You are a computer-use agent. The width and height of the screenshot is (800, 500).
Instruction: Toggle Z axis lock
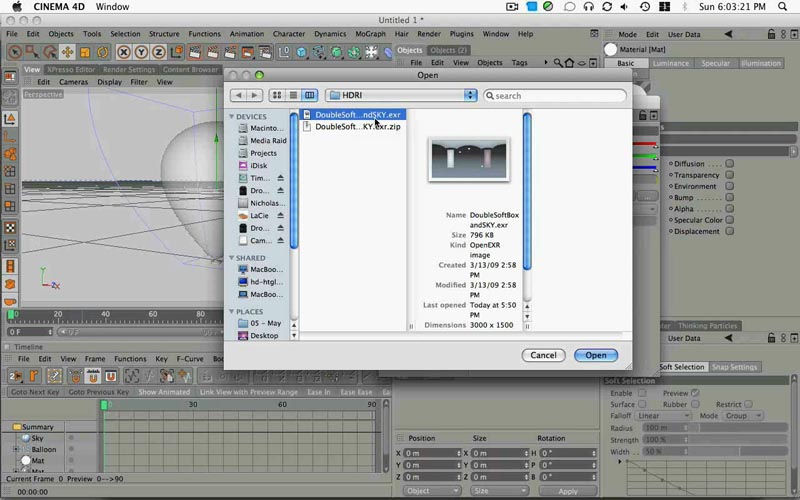click(x=159, y=52)
